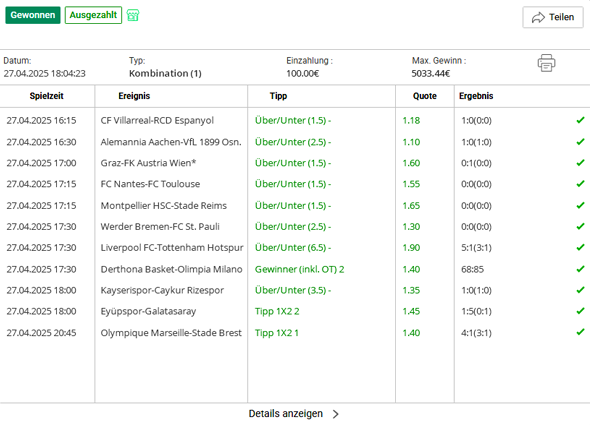Viewport: 590px width, 425px height.
Task: Click the green checkmark for Eyüpspor row
Action: 580,311
